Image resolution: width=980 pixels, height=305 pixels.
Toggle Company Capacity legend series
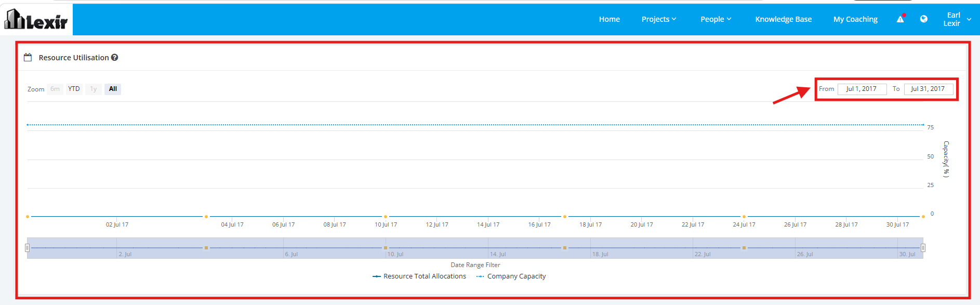click(511, 276)
